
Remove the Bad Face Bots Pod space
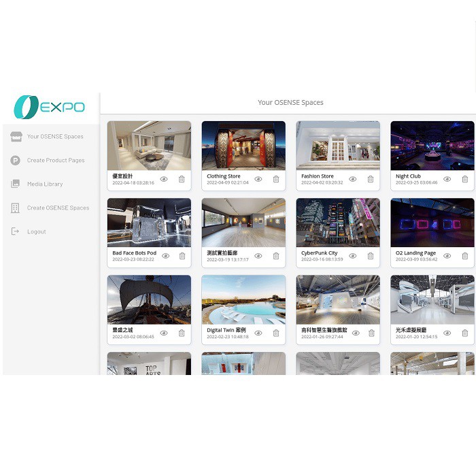[182, 256]
